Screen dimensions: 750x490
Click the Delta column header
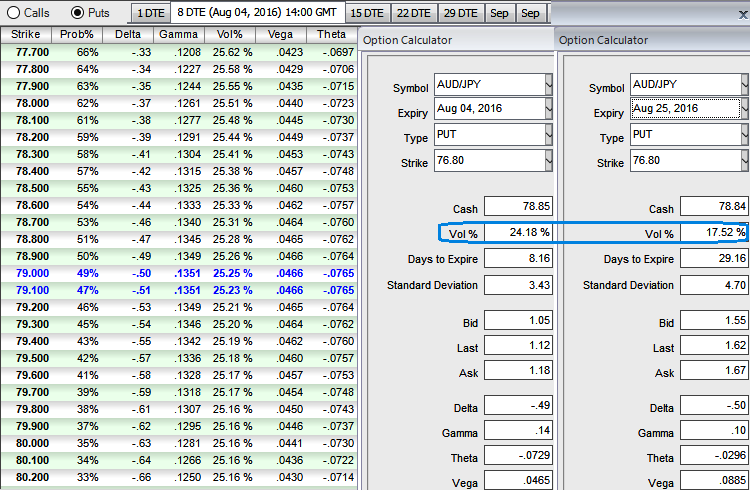click(129, 35)
